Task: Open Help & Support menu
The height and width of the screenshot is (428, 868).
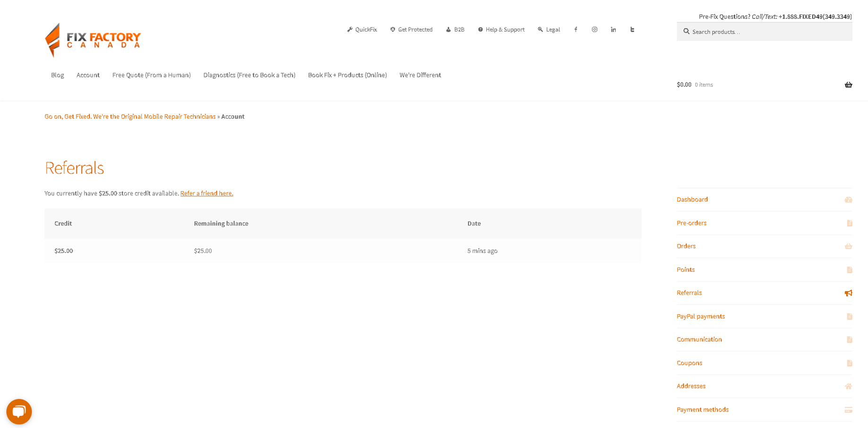Action: point(501,29)
